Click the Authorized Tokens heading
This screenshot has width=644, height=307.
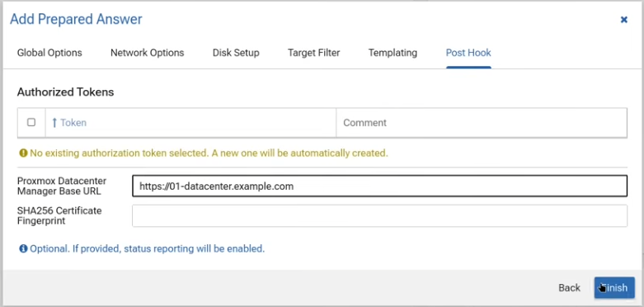click(x=65, y=92)
